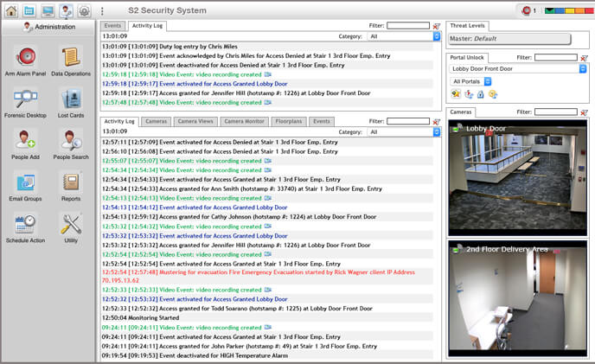595x364 pixels.
Task: Click 'Access granted for Ann Smith' log row
Action: click(267, 189)
